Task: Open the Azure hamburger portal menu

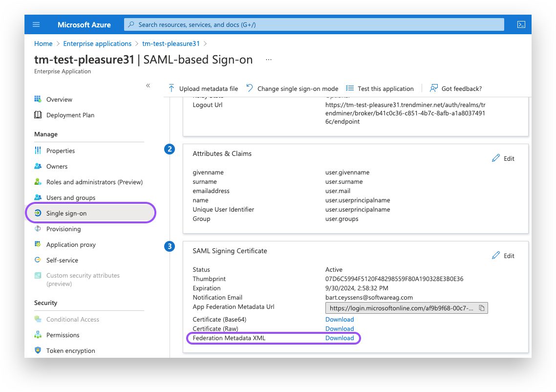Action: click(36, 24)
